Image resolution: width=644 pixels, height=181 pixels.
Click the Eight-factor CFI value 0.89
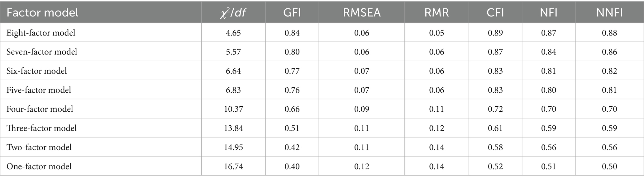495,33
